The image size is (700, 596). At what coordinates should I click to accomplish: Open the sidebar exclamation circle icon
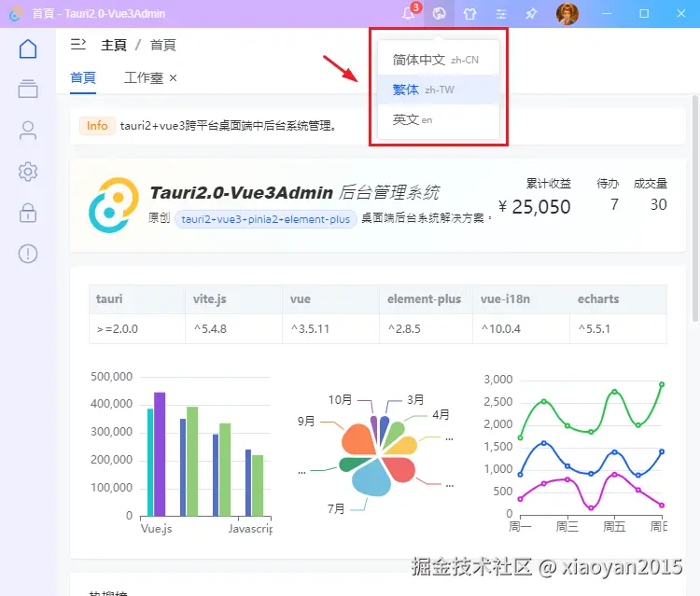28,254
